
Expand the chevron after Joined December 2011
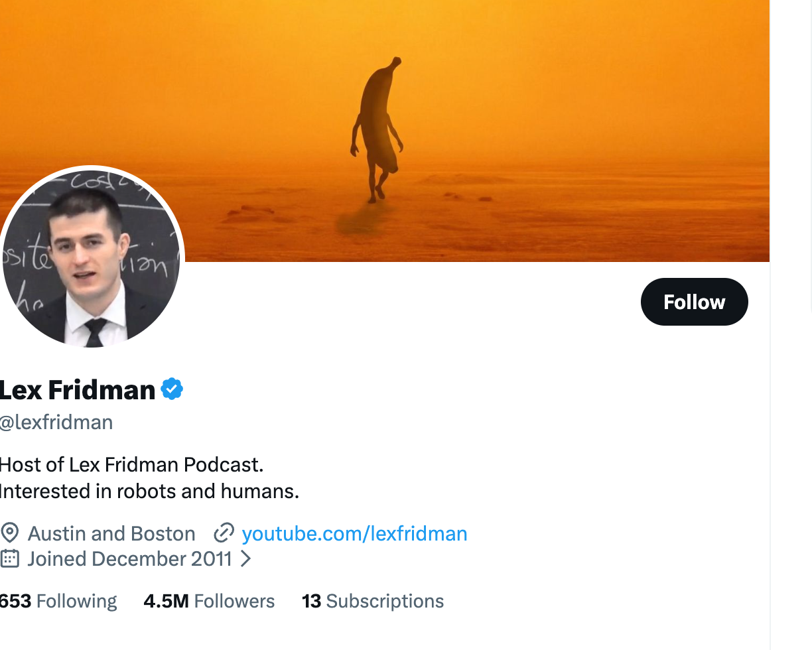(245, 558)
